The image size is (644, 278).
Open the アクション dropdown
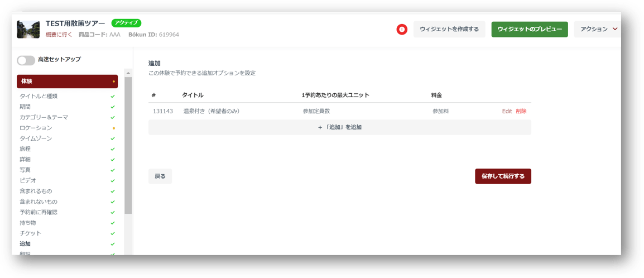click(x=598, y=29)
